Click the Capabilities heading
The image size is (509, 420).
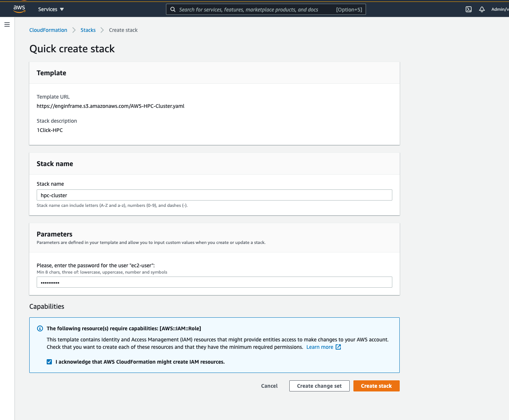coord(47,307)
